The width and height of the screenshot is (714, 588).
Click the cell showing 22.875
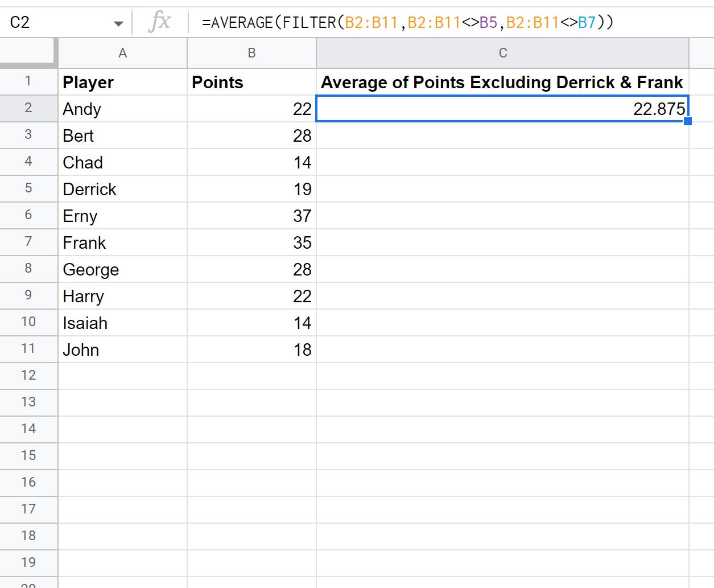(x=502, y=108)
